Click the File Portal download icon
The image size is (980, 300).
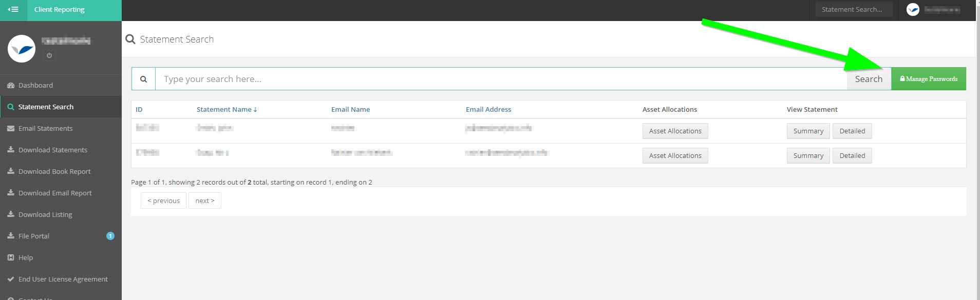(11, 236)
